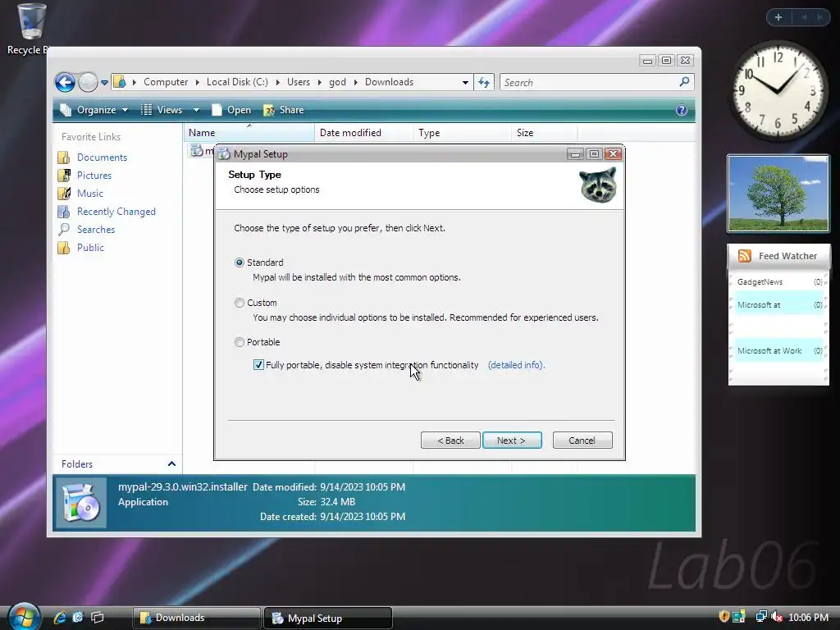This screenshot has height=630, width=840.
Task: Click network tray icon
Action: (x=760, y=617)
